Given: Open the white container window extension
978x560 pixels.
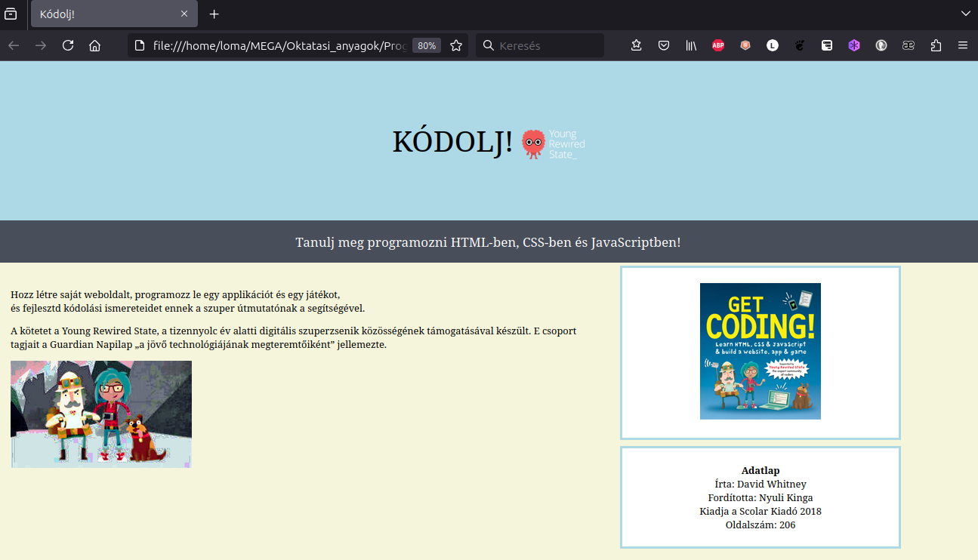Looking at the screenshot, I should [827, 45].
